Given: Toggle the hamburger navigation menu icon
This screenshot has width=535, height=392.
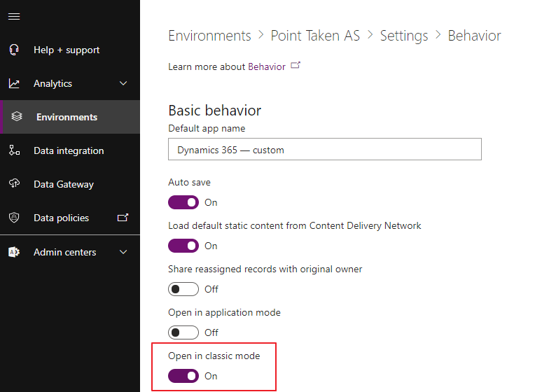Looking at the screenshot, I should click(14, 16).
